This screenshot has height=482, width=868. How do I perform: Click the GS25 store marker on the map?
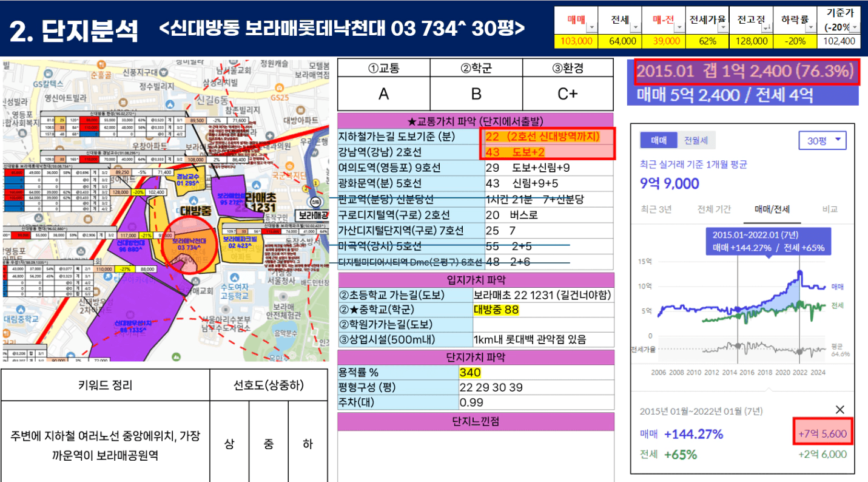click(280, 88)
